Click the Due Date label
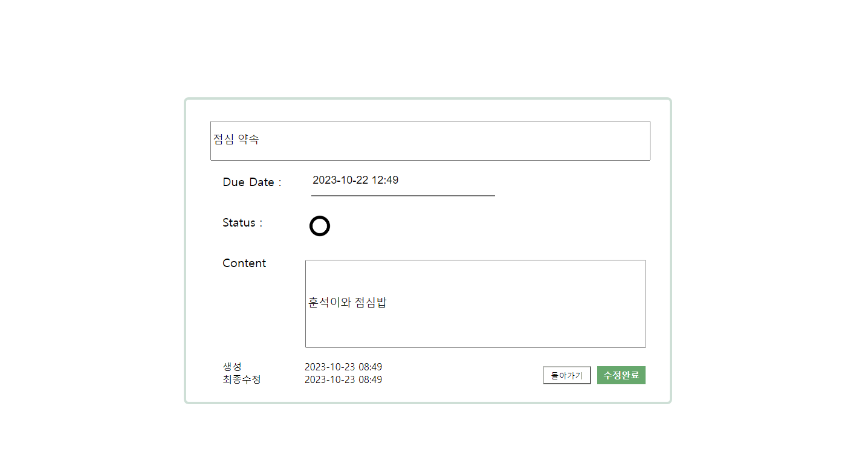 click(x=252, y=182)
